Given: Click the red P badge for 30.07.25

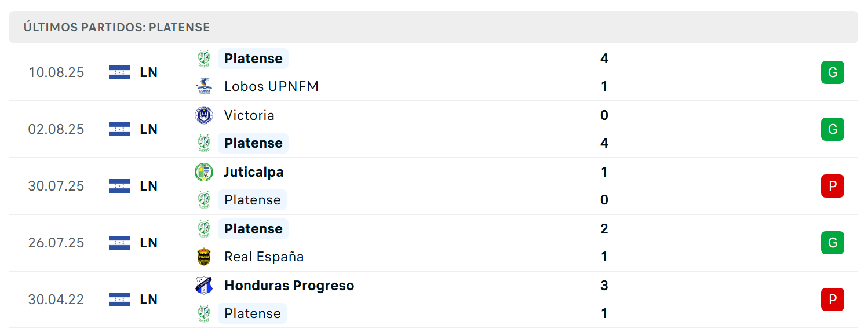Looking at the screenshot, I should tap(833, 186).
